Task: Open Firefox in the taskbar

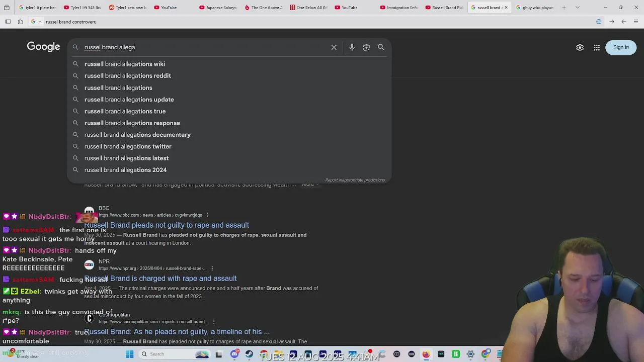Action: pos(426,354)
